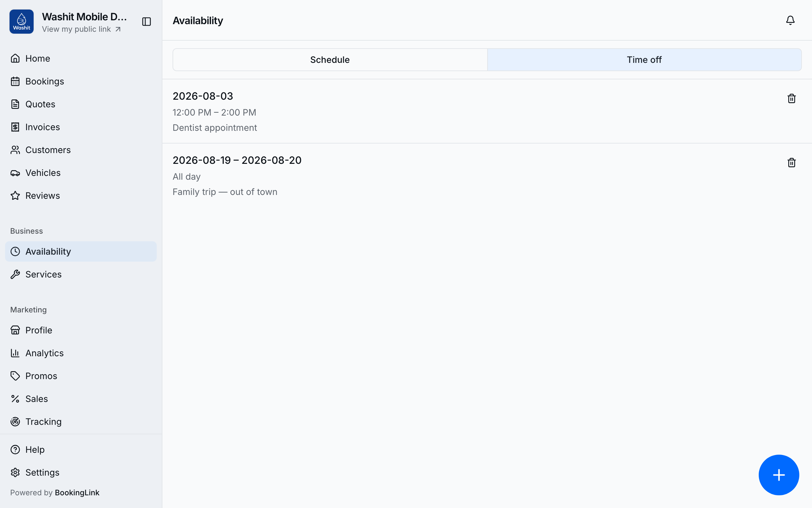Open the View my public link
This screenshot has width=812, height=508.
point(81,29)
